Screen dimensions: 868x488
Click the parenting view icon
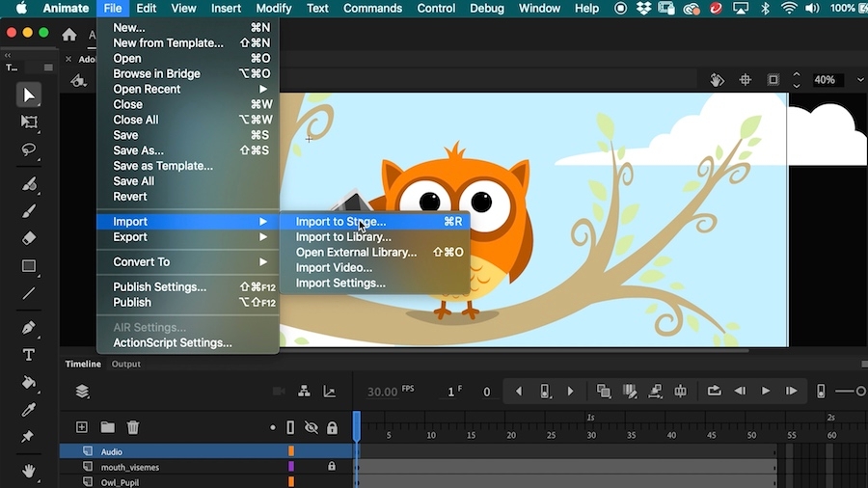click(304, 392)
